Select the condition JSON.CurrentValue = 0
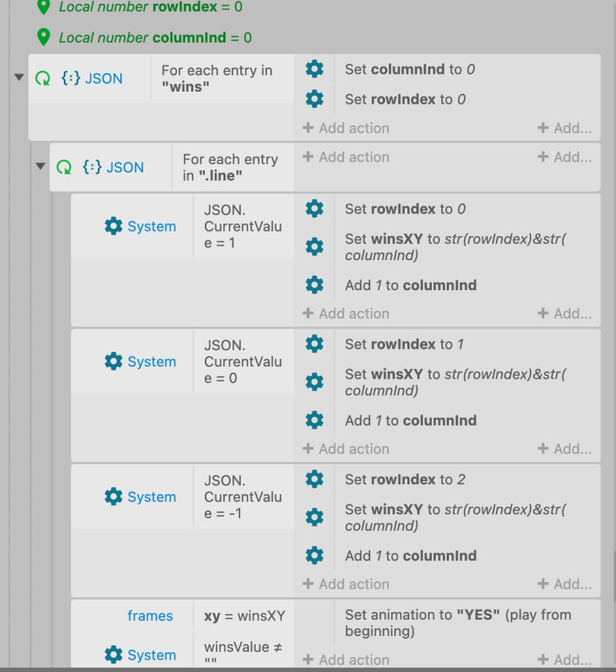Viewport: 616px width, 672px height. (243, 362)
